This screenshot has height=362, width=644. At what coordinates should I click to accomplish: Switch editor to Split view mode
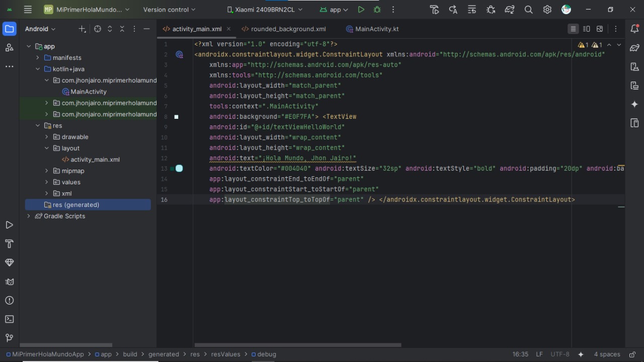pos(586,29)
